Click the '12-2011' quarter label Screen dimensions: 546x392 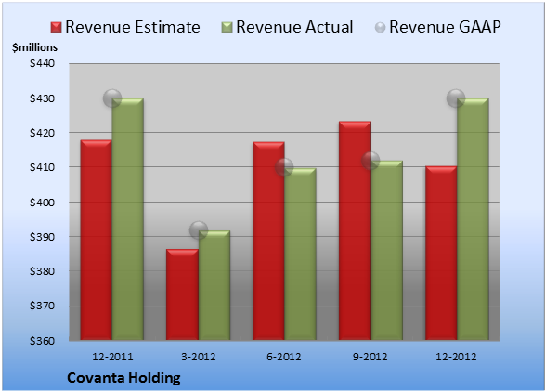[112, 357]
